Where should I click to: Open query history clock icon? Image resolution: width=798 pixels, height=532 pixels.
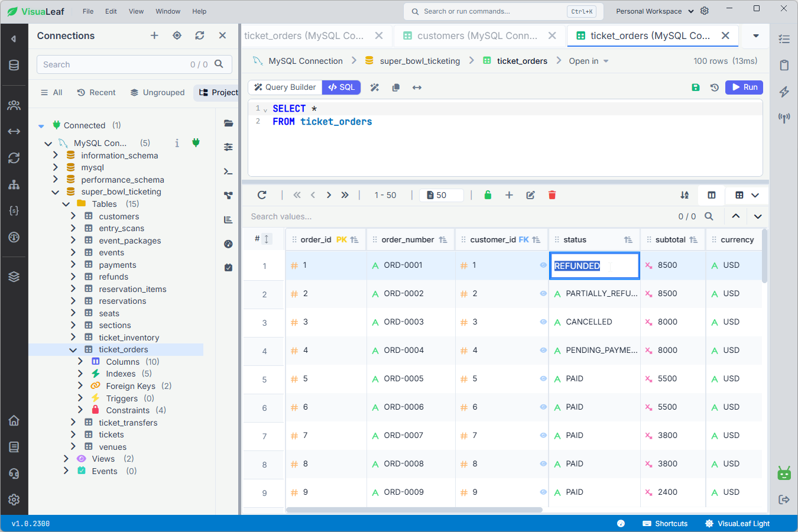(715, 87)
